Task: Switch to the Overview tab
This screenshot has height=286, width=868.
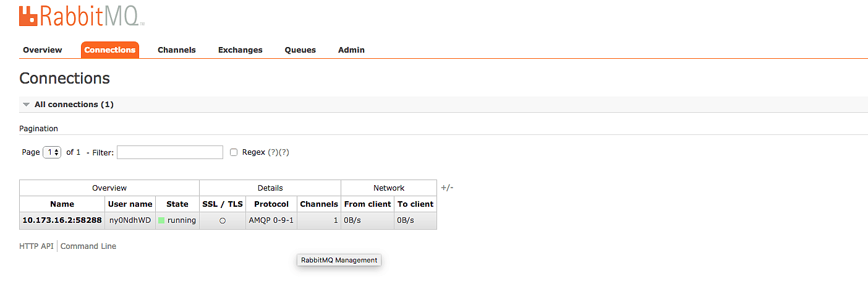Action: click(x=43, y=50)
